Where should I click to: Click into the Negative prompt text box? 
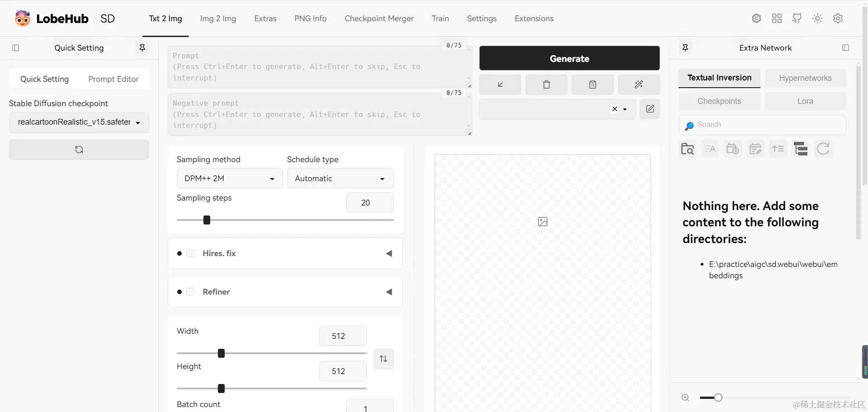click(320, 114)
